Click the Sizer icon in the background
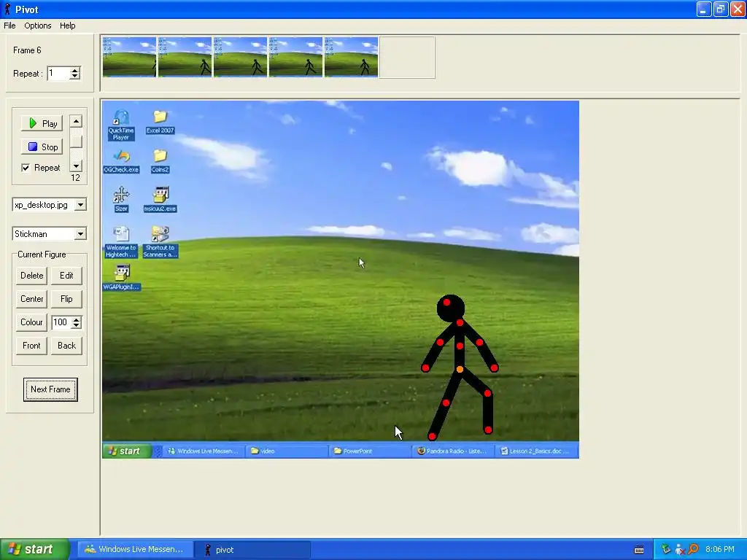Screen dimensions: 747x560 (x=121, y=199)
